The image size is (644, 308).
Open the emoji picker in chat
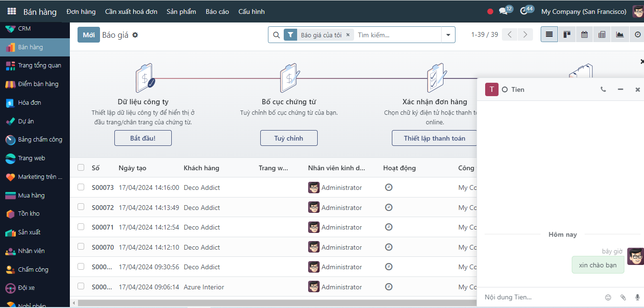tap(608, 297)
